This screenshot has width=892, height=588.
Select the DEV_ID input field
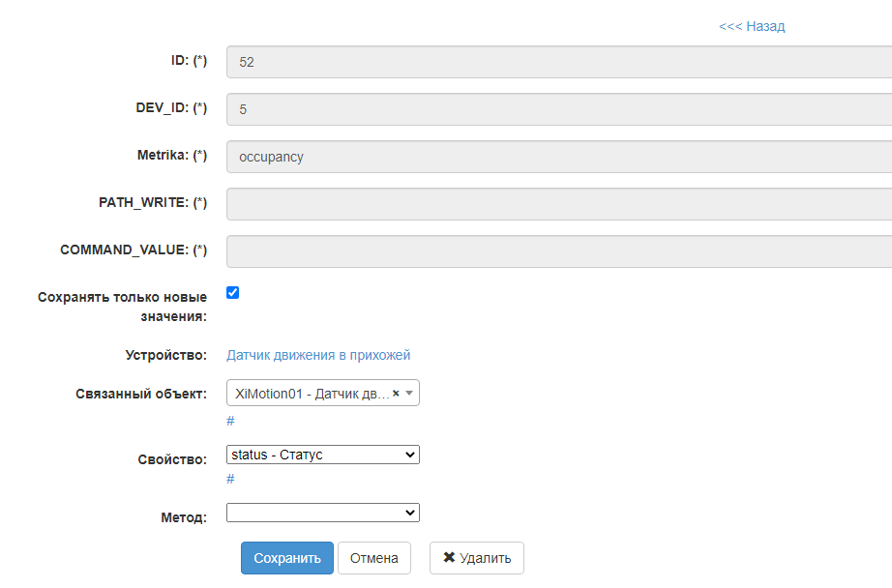click(559, 109)
